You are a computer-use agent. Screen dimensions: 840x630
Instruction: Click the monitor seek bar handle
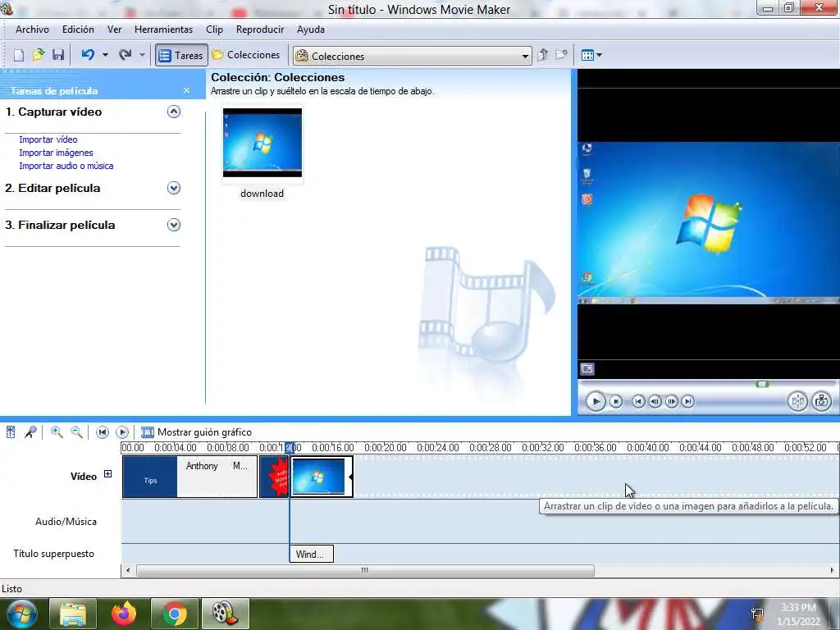point(762,384)
